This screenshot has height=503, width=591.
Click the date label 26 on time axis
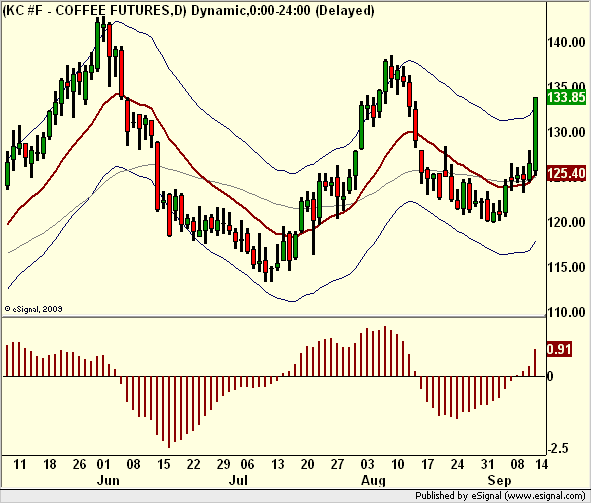coord(79,464)
